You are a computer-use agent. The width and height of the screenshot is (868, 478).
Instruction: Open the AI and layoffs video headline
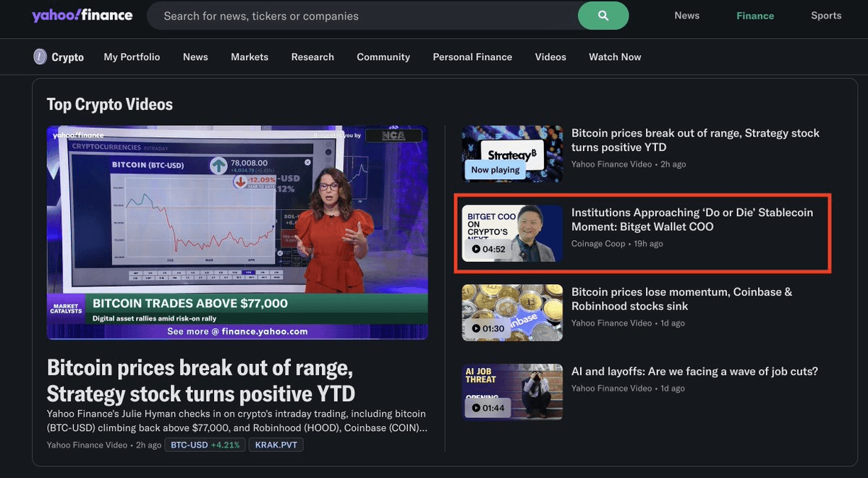pos(694,372)
